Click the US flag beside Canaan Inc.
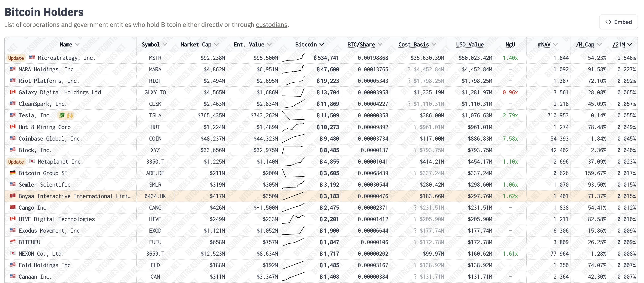 [x=12, y=276]
